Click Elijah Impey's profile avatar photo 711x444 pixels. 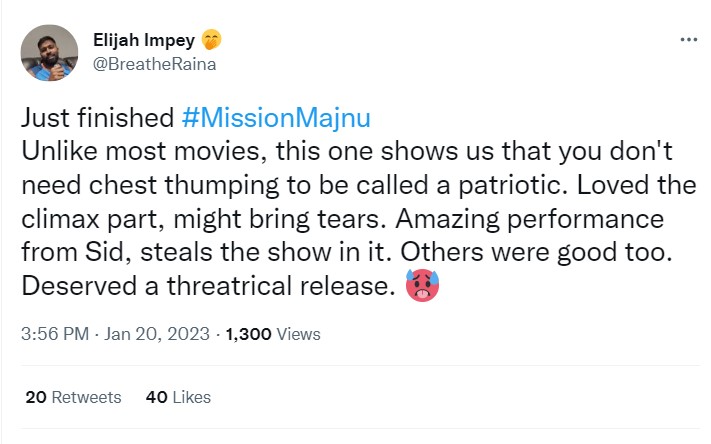coord(49,52)
